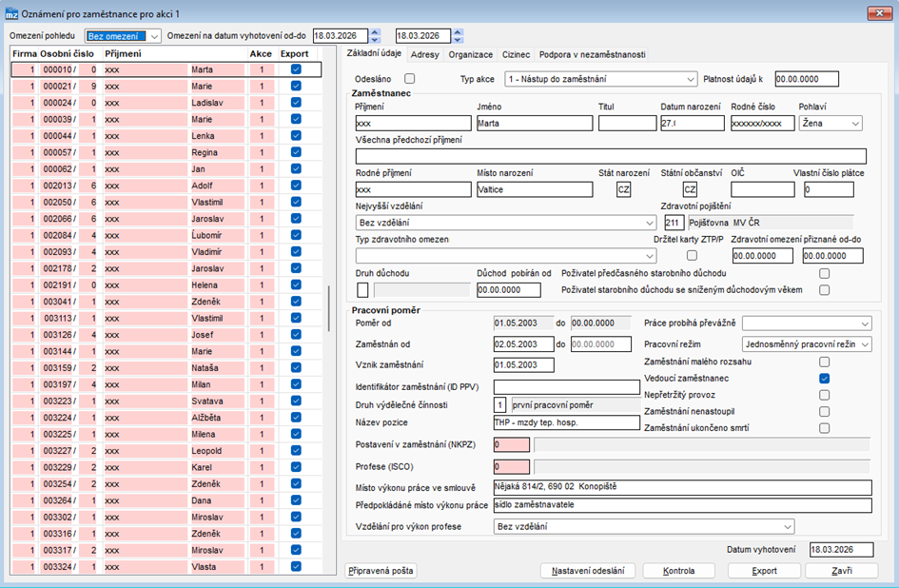Enable the Držitel karty ZTP/P checkbox

pos(692,255)
